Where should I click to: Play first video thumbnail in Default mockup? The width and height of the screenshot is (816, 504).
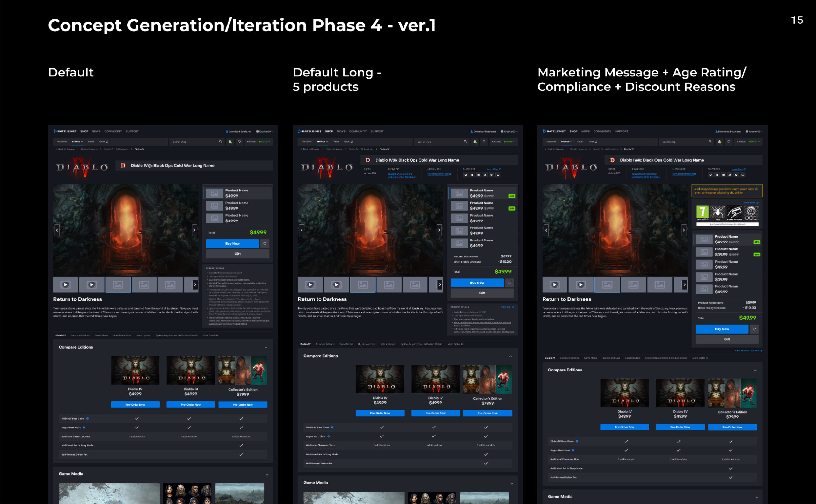click(x=65, y=285)
